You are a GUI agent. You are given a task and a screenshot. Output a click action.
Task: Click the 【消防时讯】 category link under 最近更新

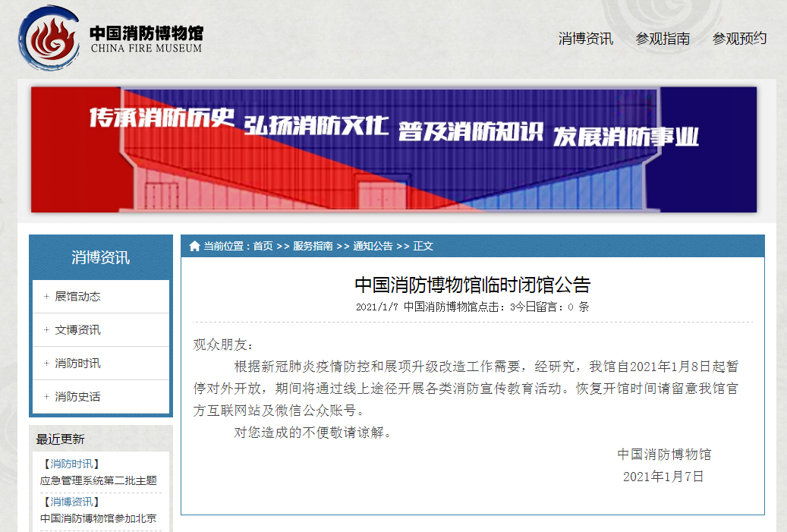pyautogui.click(x=71, y=464)
